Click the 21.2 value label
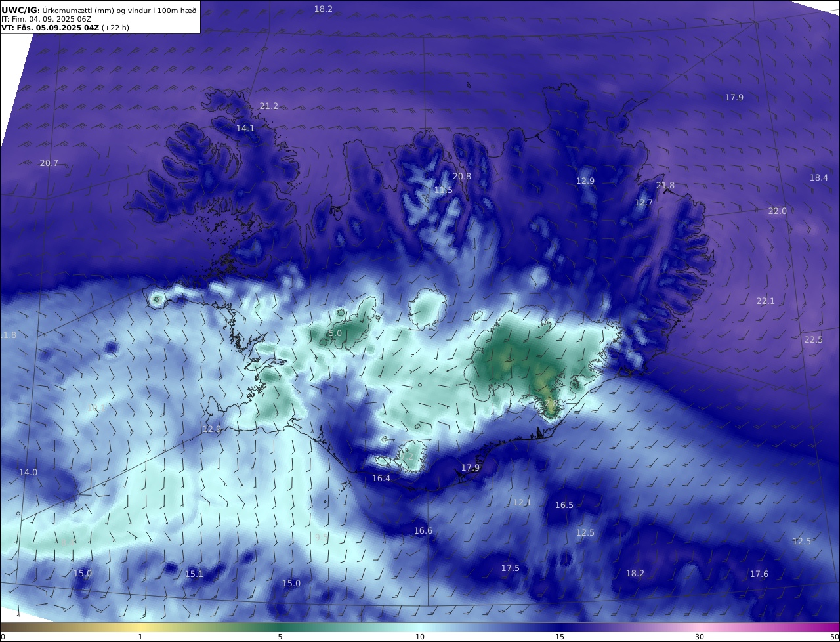This screenshot has width=840, height=642. coord(269,106)
